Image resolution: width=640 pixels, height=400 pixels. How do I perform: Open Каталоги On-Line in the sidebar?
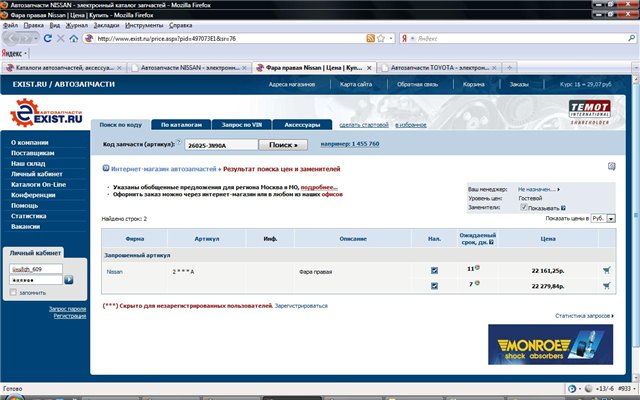pos(38,184)
